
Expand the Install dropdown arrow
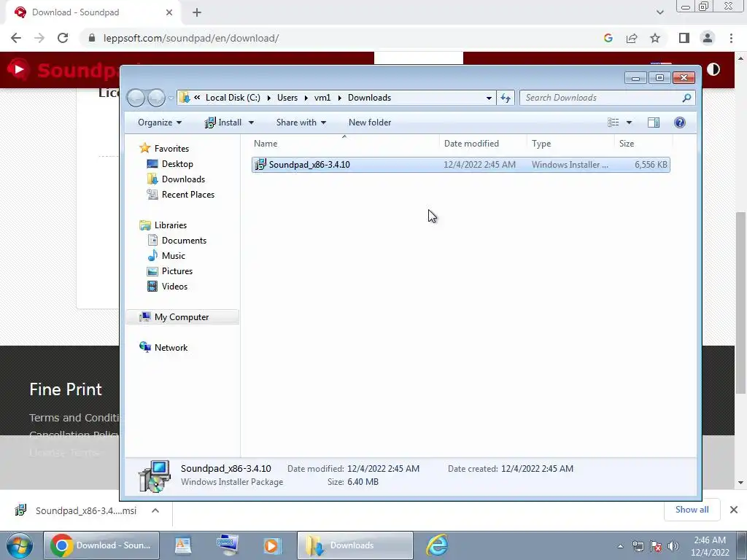click(x=251, y=122)
